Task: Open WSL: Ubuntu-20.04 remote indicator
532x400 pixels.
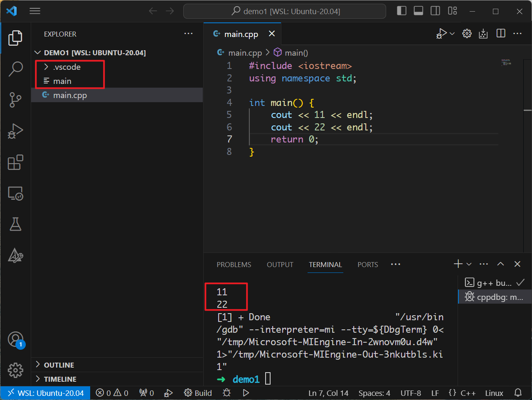Action: coord(45,393)
